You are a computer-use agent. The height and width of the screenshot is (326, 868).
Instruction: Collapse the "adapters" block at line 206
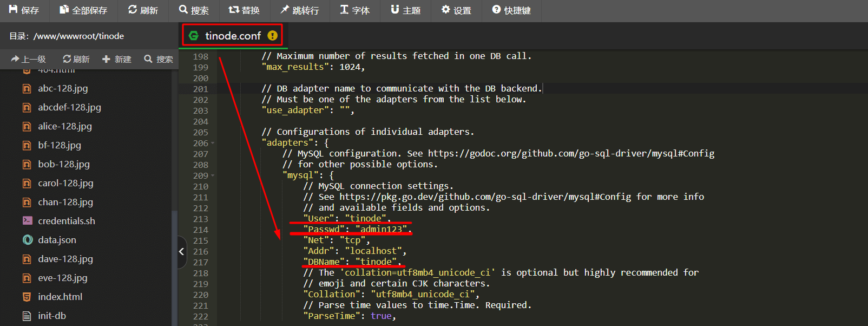point(213,143)
